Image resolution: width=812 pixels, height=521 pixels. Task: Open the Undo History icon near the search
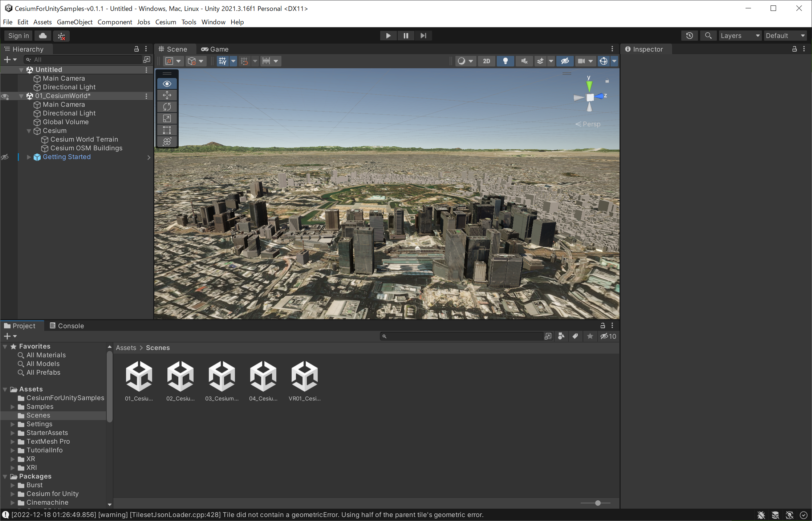[x=690, y=36]
